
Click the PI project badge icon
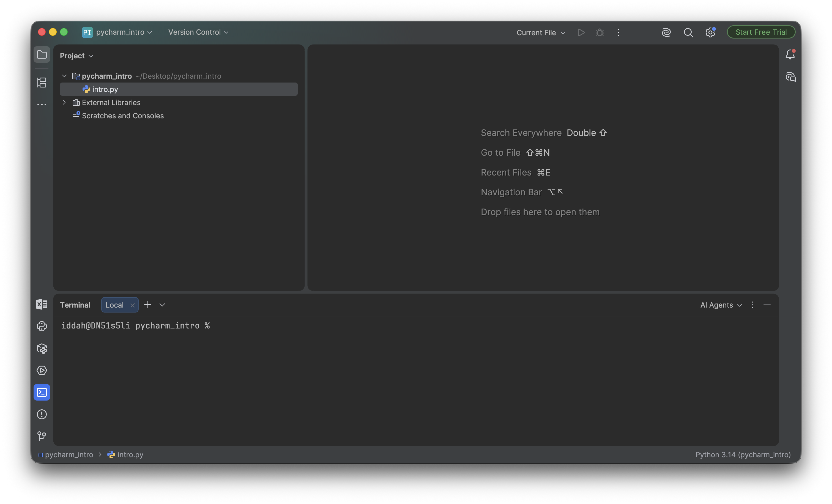tap(87, 32)
